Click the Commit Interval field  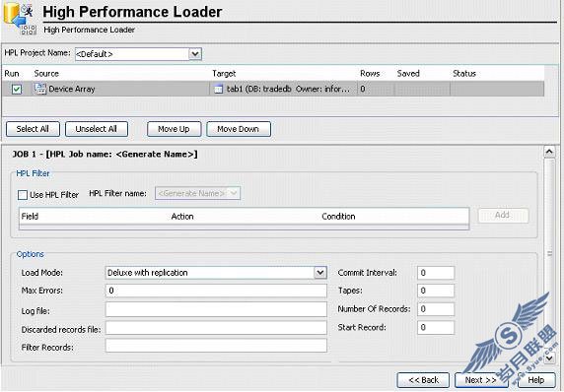tap(436, 273)
